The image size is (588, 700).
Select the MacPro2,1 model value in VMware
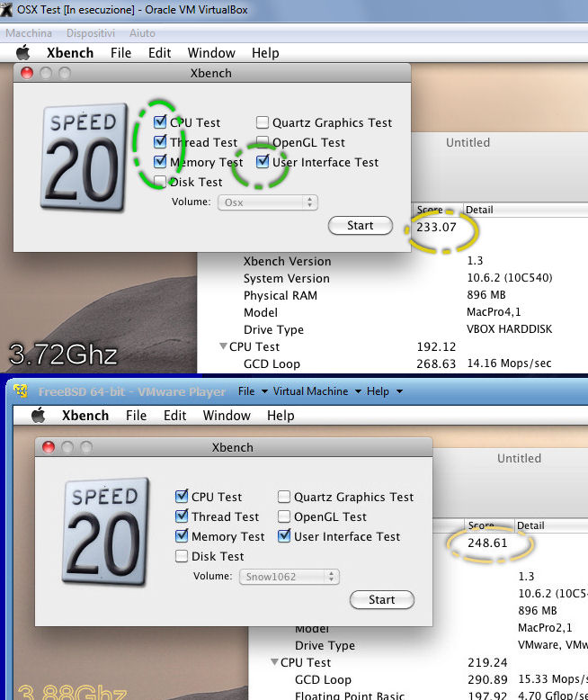coord(545,628)
